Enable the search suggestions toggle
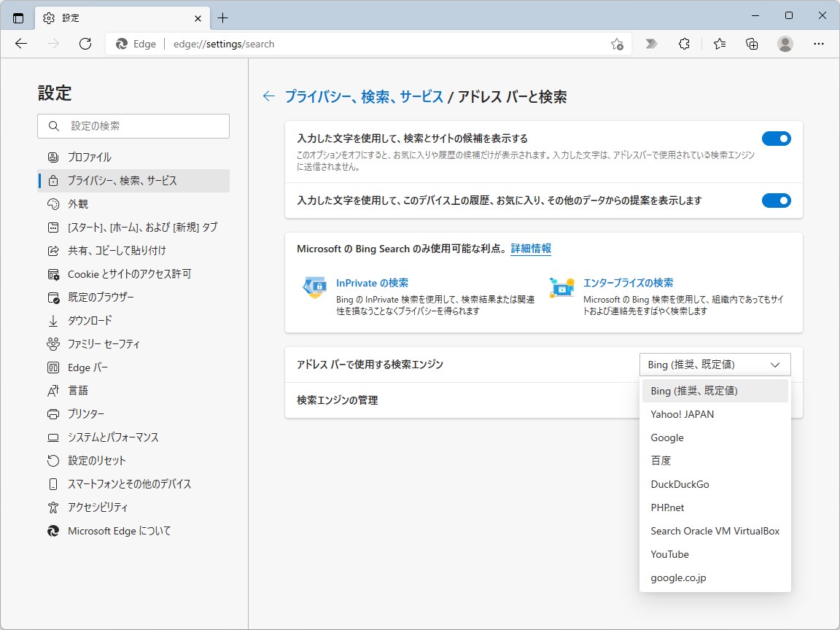Screen dimensions: 840x630 (x=777, y=138)
